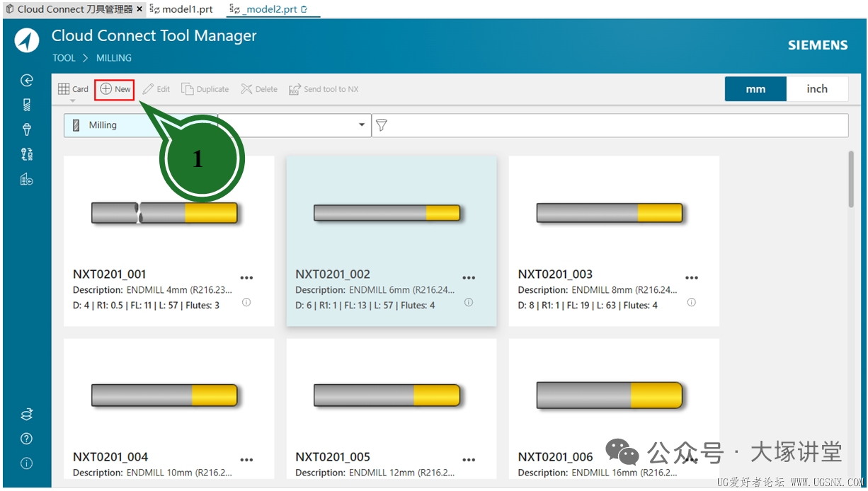The height and width of the screenshot is (491, 868).
Task: Click the NXT0201_003 card title
Action: (x=555, y=275)
